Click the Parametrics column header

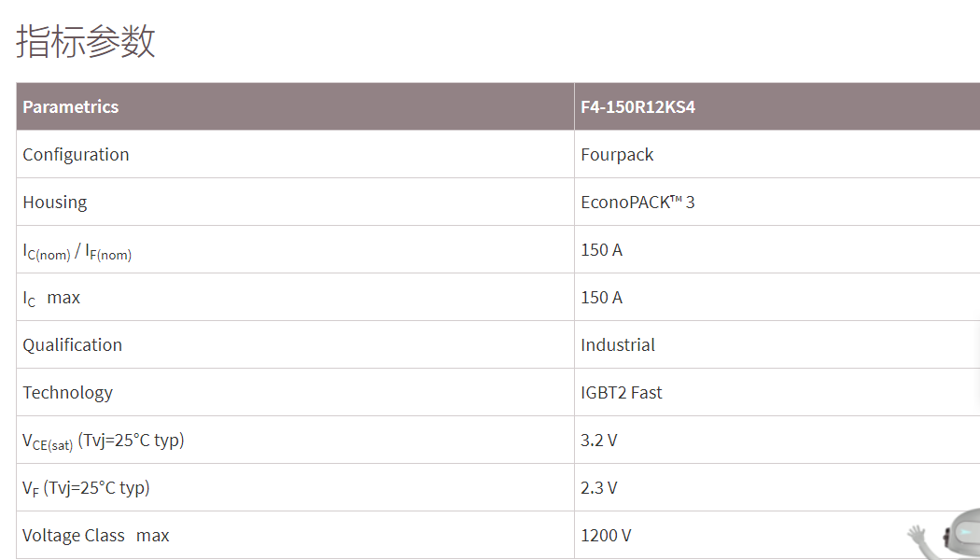(71, 106)
